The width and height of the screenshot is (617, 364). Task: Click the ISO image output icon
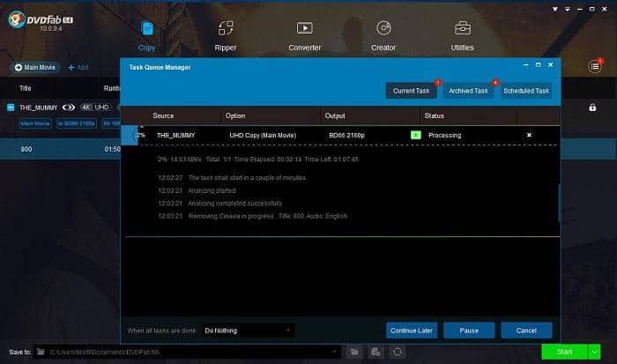375,352
